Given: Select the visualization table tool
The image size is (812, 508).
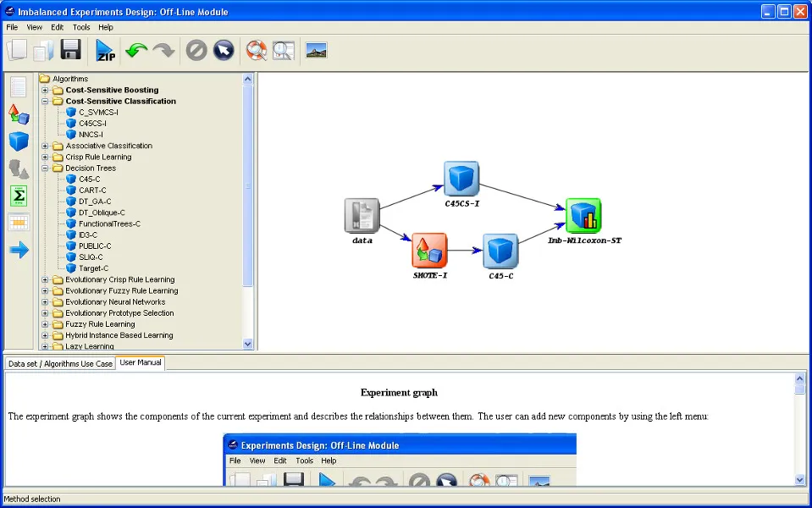Looking at the screenshot, I should coord(18,222).
